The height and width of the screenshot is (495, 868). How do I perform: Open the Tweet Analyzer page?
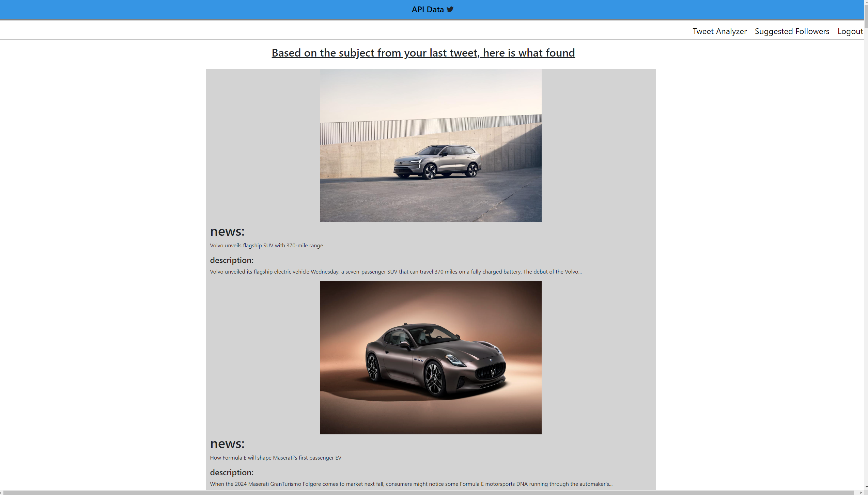point(719,31)
